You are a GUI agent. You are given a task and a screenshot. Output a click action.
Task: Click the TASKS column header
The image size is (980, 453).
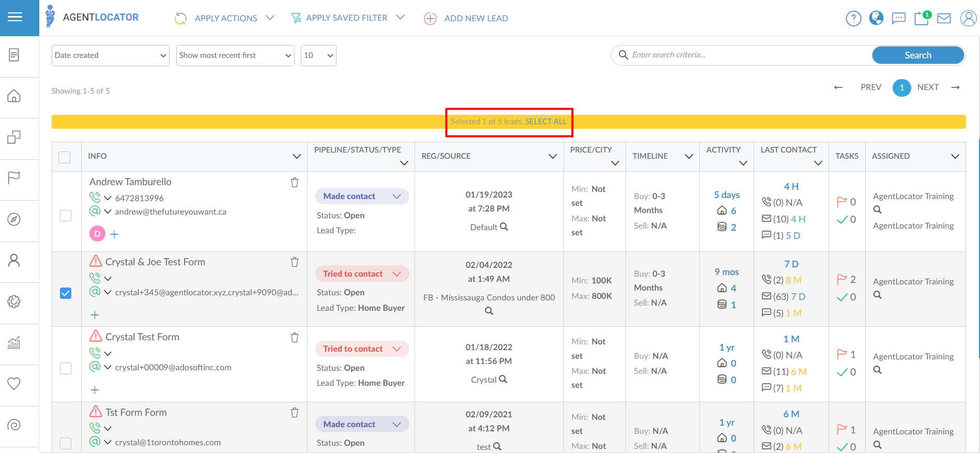pyautogui.click(x=847, y=156)
